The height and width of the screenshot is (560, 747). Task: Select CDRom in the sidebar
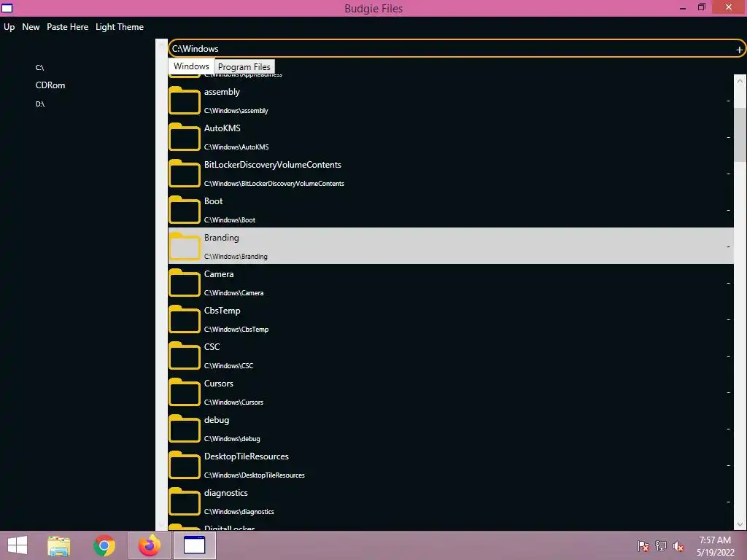pyautogui.click(x=50, y=85)
